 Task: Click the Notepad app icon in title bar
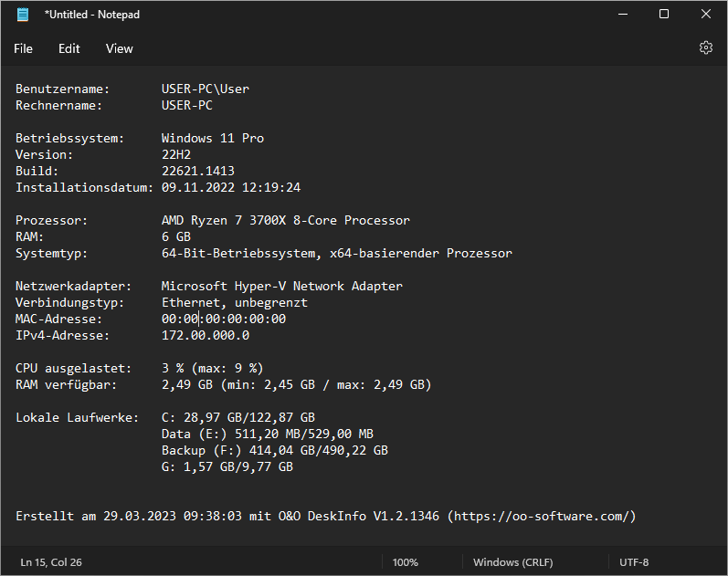[x=23, y=15]
